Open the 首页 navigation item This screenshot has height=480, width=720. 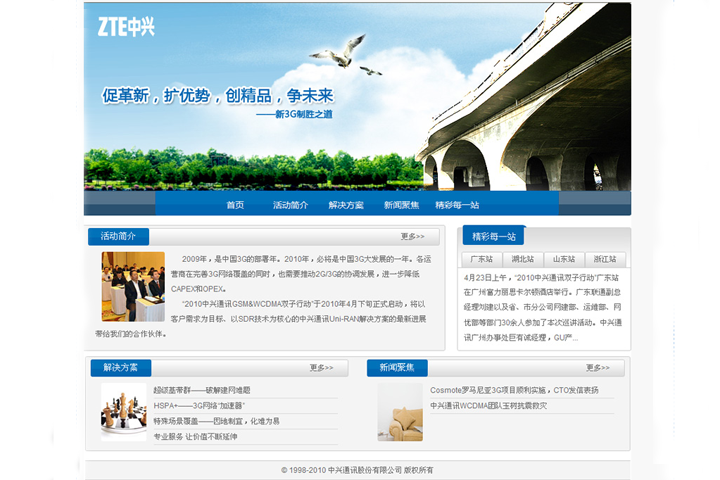pyautogui.click(x=235, y=205)
